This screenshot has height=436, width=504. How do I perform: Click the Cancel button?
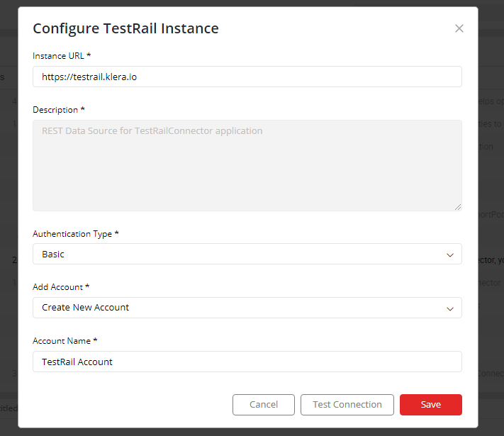[264, 405]
